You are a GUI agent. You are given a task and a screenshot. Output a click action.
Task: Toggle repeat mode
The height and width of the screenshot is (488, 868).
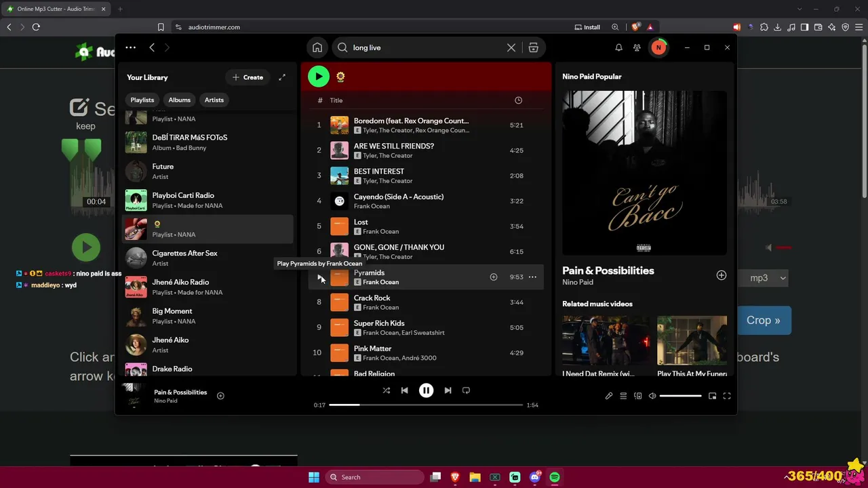[466, 390]
